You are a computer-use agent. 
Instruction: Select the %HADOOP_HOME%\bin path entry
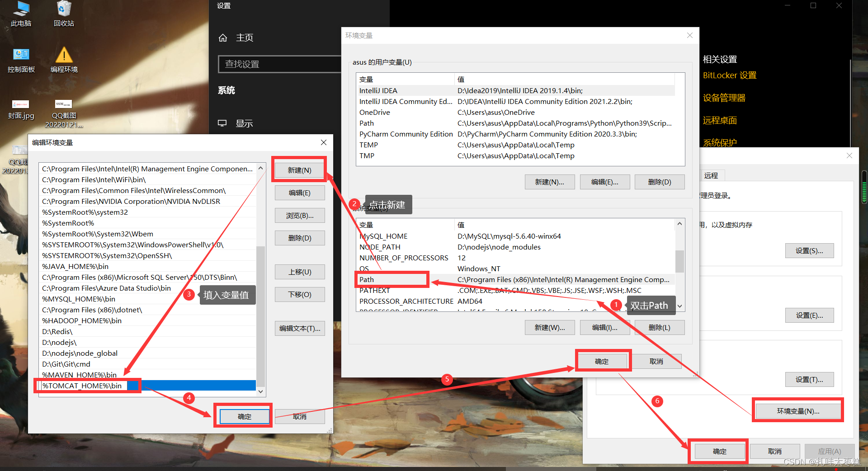[147, 320]
